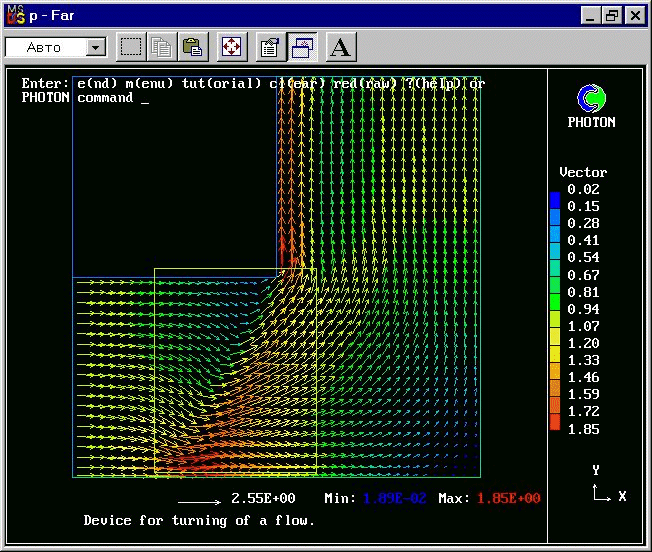Click the red 1.85 legend swatch
The width and height of the screenshot is (652, 552).
(555, 422)
